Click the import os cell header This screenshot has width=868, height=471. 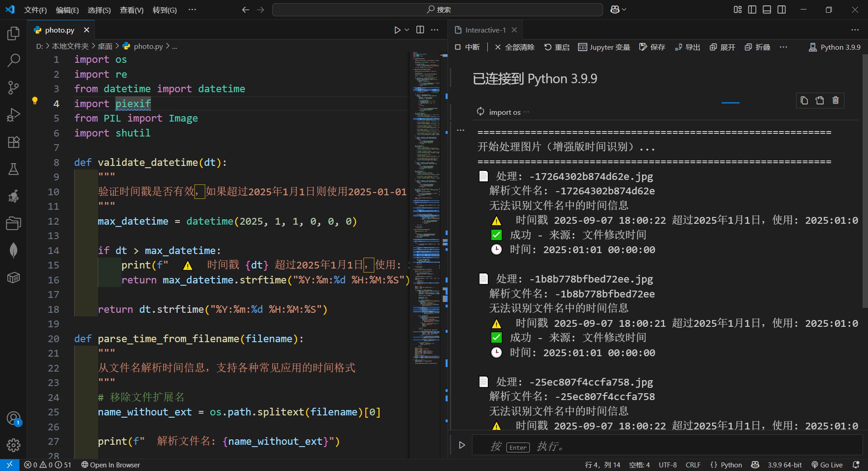click(505, 112)
